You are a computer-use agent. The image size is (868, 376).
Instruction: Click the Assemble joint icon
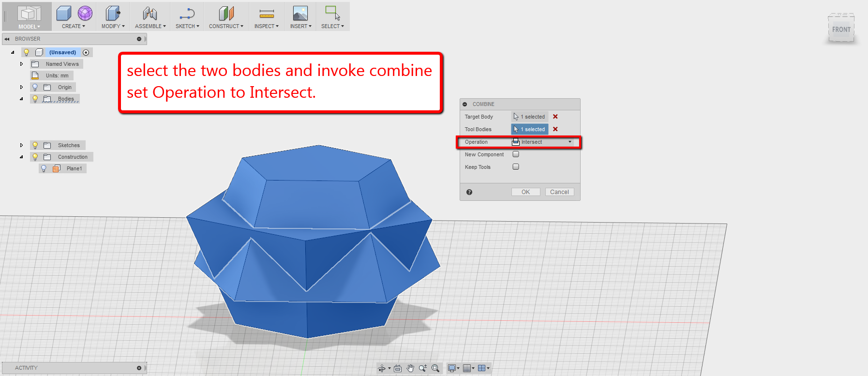pyautogui.click(x=150, y=14)
